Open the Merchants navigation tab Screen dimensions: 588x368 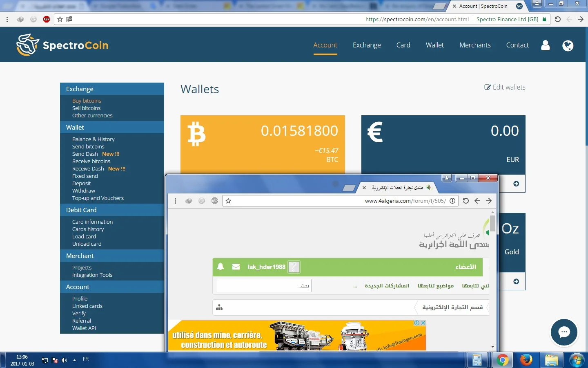pos(475,45)
